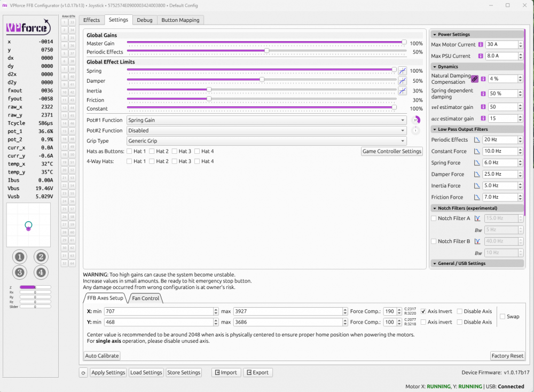This screenshot has width=534, height=392.
Task: Click the X min value field
Action: pyautogui.click(x=159, y=311)
